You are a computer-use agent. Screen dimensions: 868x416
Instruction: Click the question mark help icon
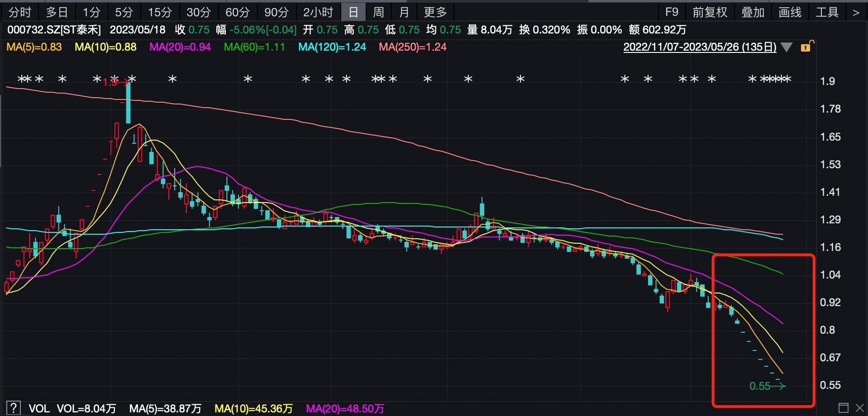click(x=14, y=408)
